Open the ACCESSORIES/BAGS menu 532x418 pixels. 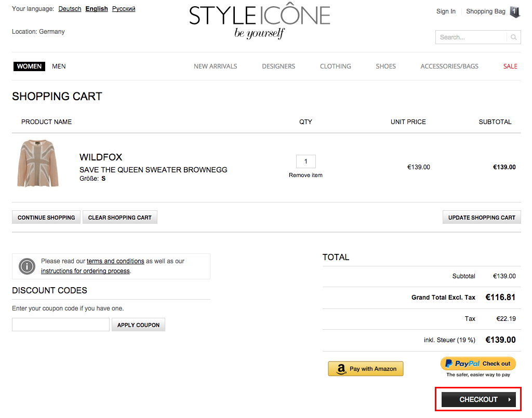pyautogui.click(x=449, y=66)
